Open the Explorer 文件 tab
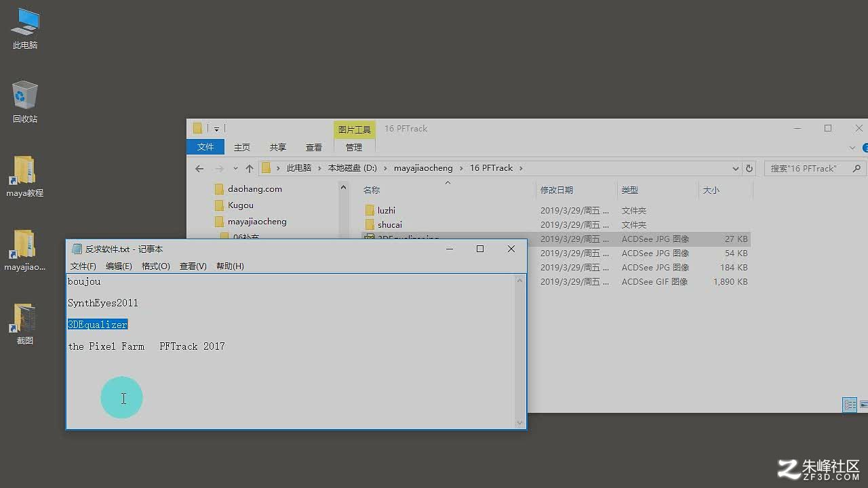 205,147
